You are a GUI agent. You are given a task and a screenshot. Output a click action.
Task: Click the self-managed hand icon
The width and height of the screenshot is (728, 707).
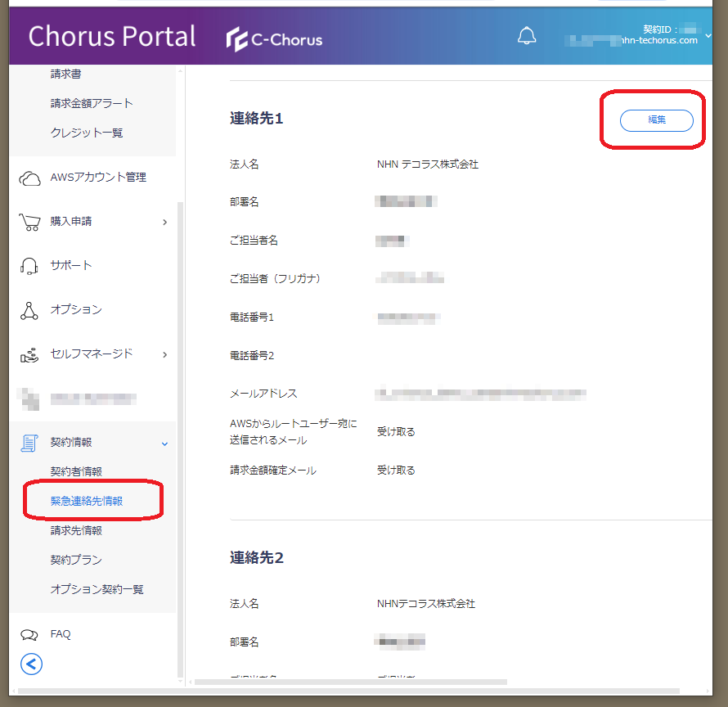point(29,354)
